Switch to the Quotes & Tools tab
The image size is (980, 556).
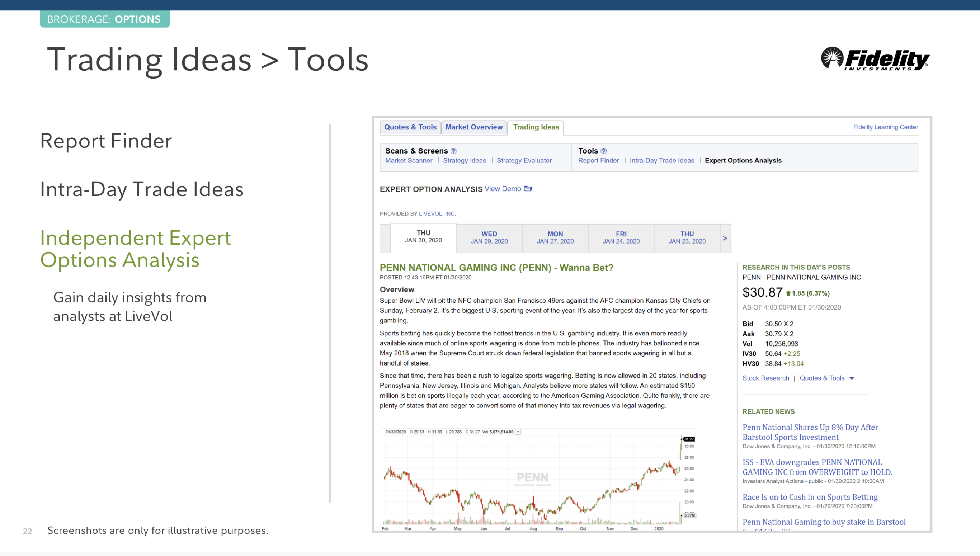[x=410, y=127]
